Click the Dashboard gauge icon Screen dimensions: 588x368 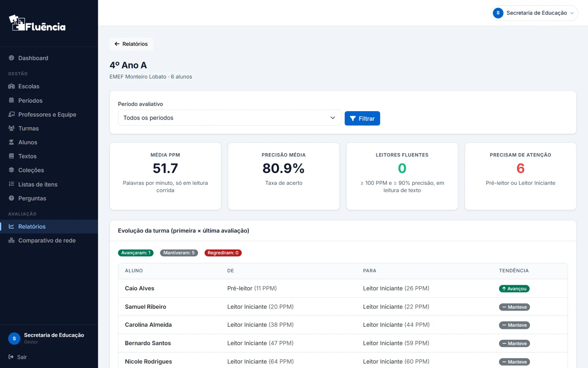tap(11, 58)
